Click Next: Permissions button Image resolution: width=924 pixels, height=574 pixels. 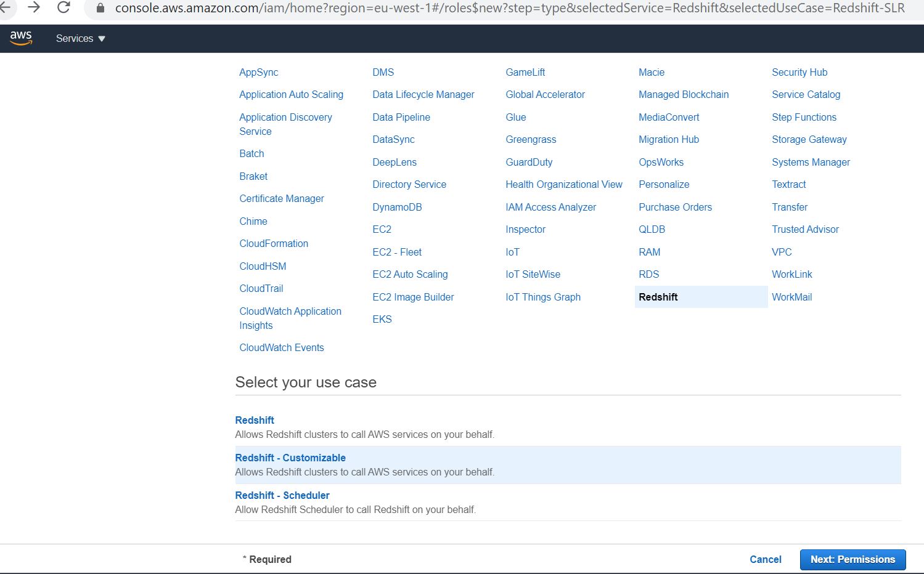click(852, 559)
